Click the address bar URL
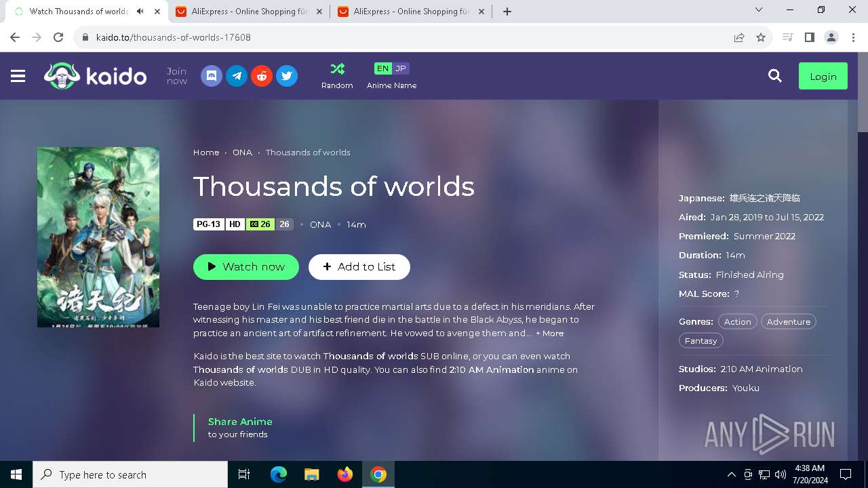 (174, 37)
